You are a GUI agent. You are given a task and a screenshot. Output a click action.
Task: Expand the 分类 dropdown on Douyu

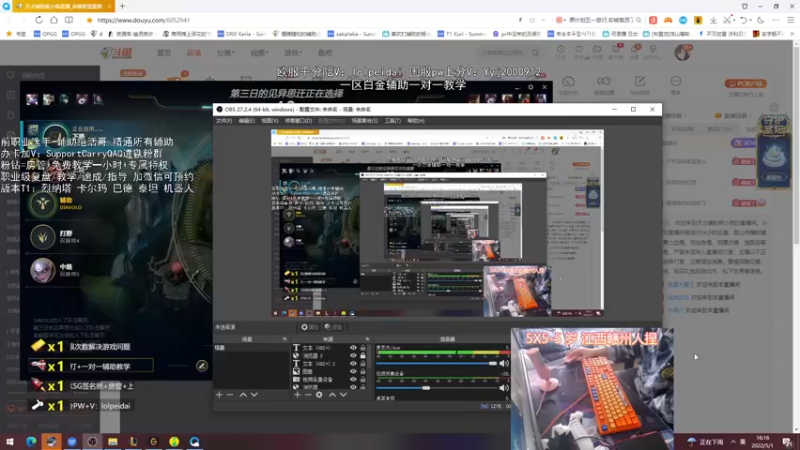click(x=226, y=53)
